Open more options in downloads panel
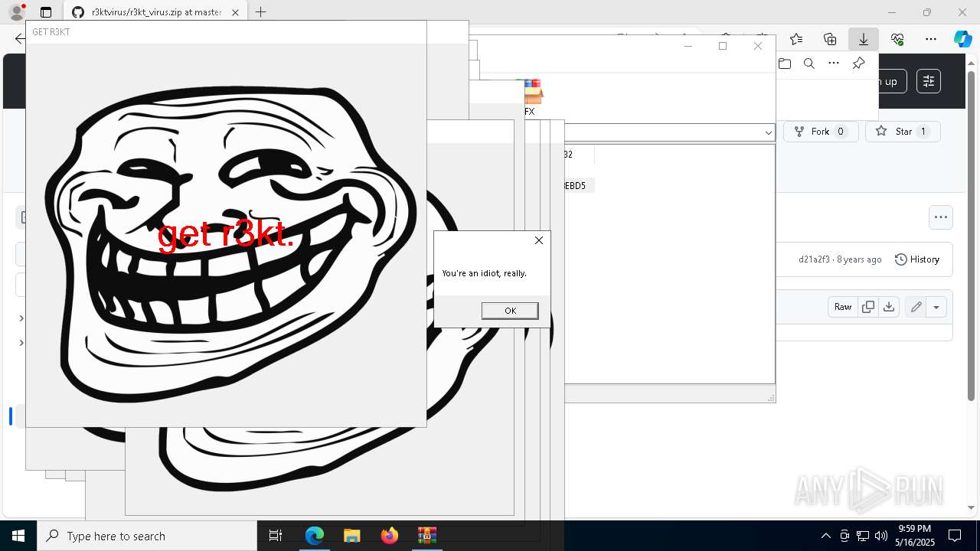980x551 pixels. coord(834,64)
